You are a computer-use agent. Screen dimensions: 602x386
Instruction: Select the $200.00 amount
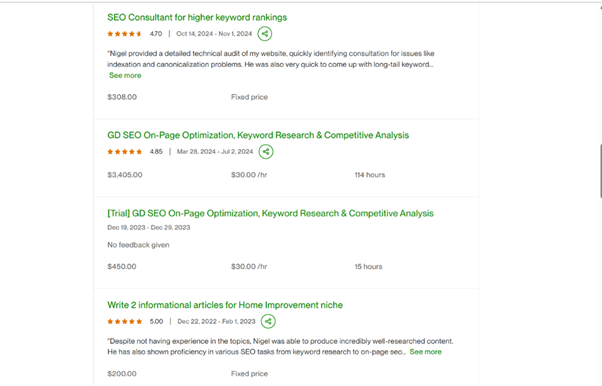(x=122, y=374)
